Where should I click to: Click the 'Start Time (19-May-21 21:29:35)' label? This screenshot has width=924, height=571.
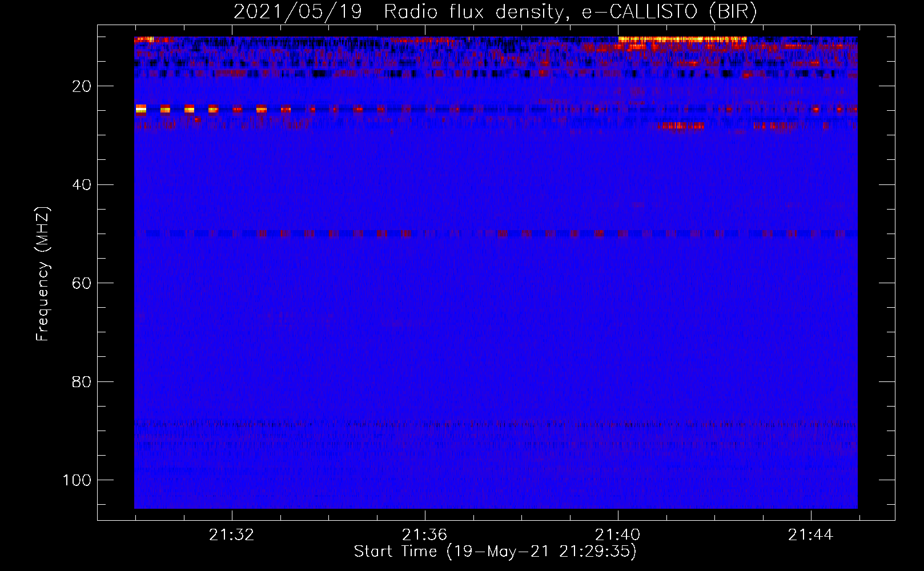pyautogui.click(x=495, y=552)
